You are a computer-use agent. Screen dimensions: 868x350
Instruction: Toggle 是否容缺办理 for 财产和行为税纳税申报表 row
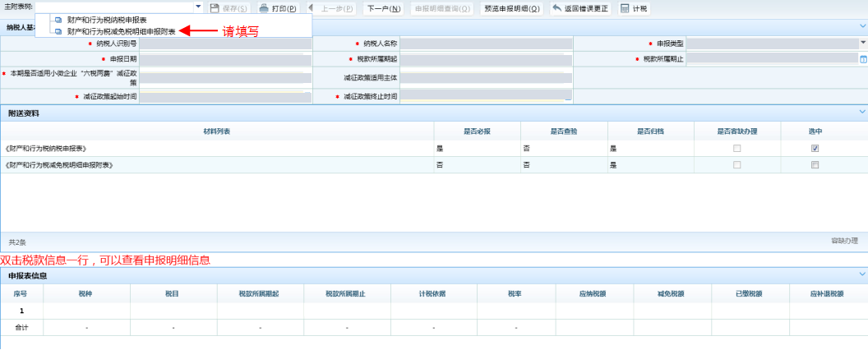pos(736,148)
